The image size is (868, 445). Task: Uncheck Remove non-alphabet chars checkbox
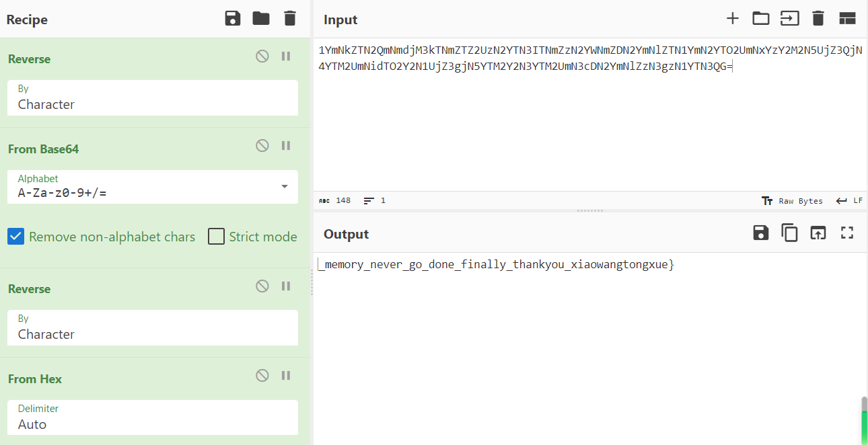pyautogui.click(x=16, y=237)
